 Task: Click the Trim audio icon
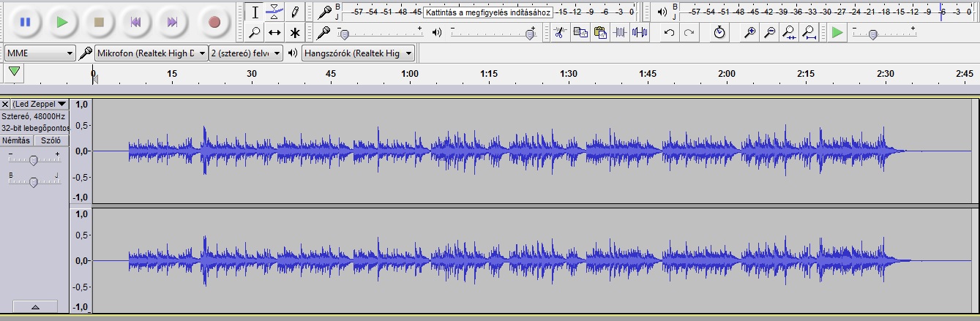620,33
